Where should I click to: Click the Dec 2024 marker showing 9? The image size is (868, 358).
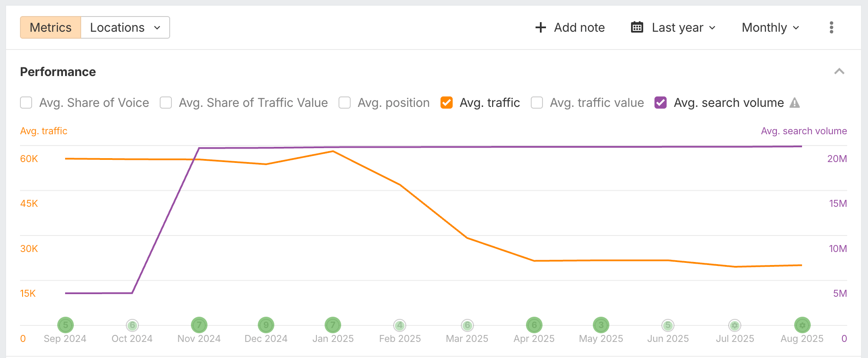tap(266, 325)
